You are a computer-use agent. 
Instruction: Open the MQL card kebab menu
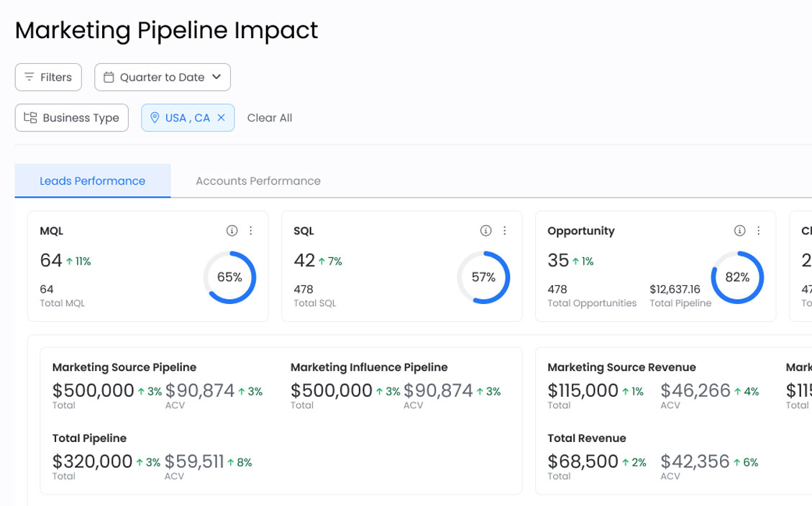coord(251,231)
